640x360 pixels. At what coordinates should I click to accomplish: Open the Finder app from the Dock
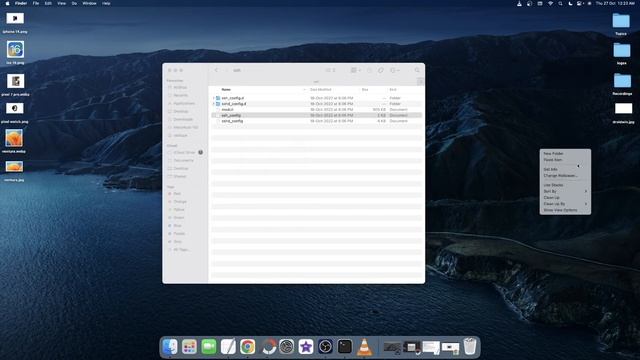170,347
